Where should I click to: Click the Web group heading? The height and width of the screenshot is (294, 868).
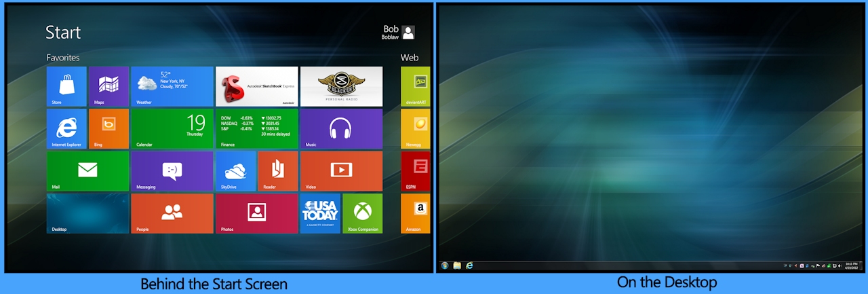pyautogui.click(x=410, y=58)
